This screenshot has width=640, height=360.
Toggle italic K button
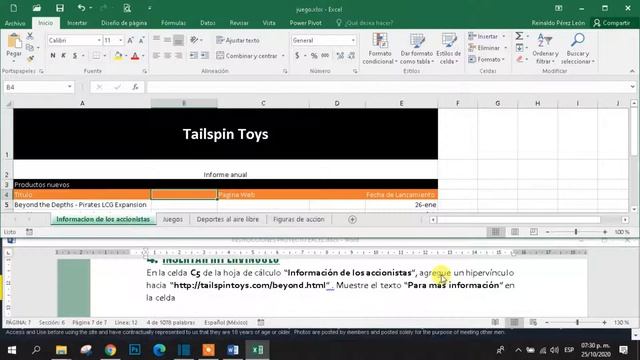pyautogui.click(x=64, y=56)
